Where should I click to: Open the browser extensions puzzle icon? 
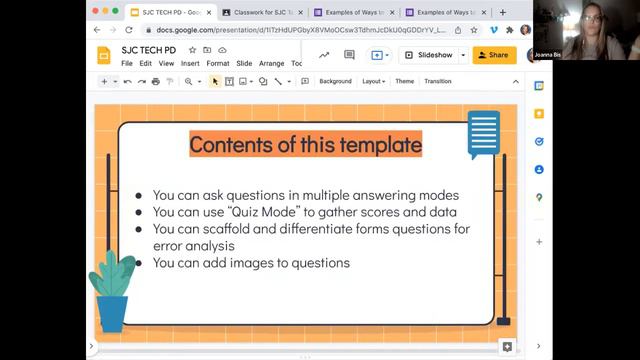tap(509, 30)
